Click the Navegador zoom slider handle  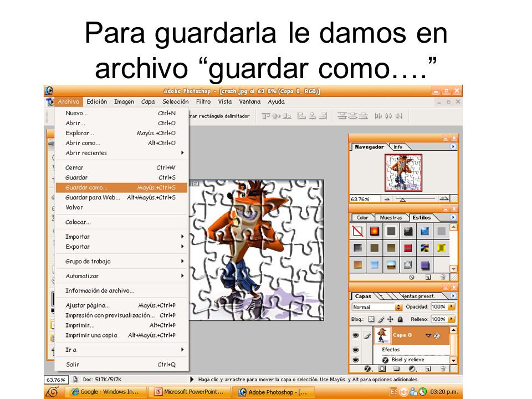pos(402,200)
